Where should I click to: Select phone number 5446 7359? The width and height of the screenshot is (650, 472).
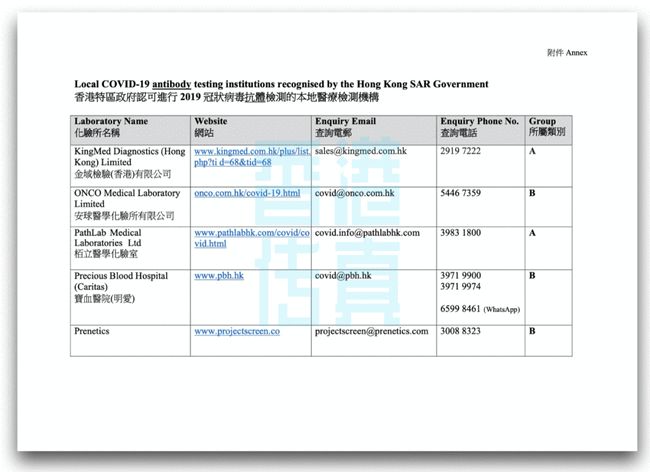tap(460, 193)
